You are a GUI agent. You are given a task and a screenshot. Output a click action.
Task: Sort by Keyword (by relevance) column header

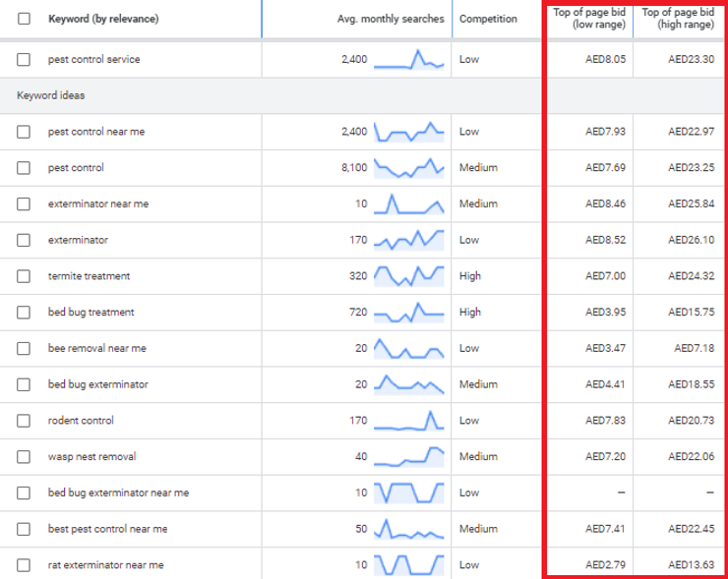pos(103,19)
